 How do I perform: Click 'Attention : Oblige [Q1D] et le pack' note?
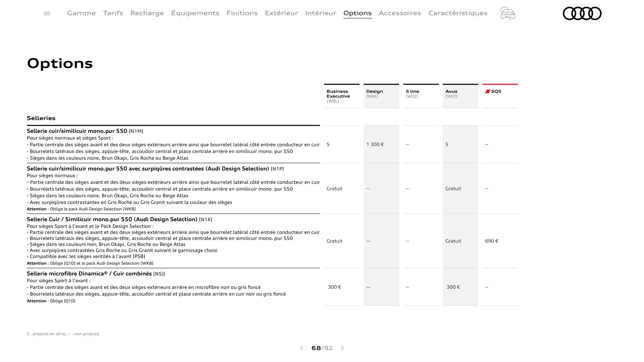click(90, 263)
